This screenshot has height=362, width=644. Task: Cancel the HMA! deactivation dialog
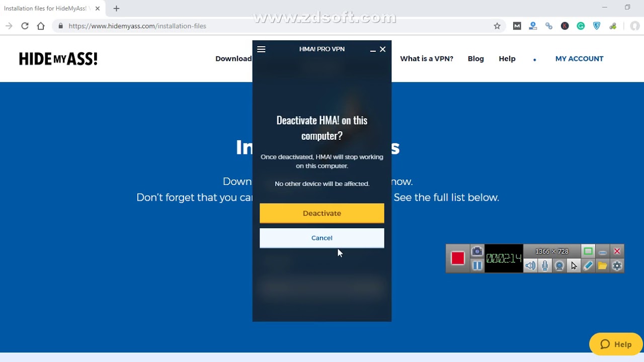322,238
